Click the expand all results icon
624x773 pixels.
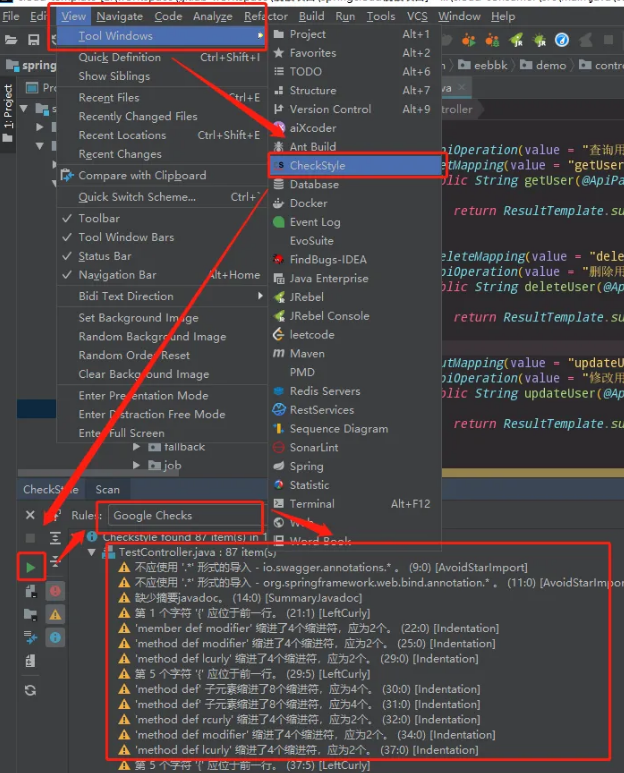point(55,538)
